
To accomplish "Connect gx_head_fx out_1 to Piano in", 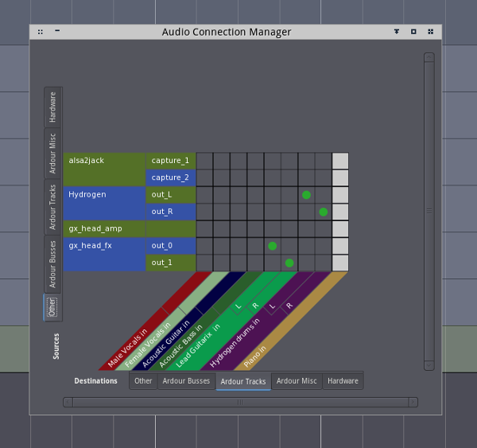I will click(340, 263).
